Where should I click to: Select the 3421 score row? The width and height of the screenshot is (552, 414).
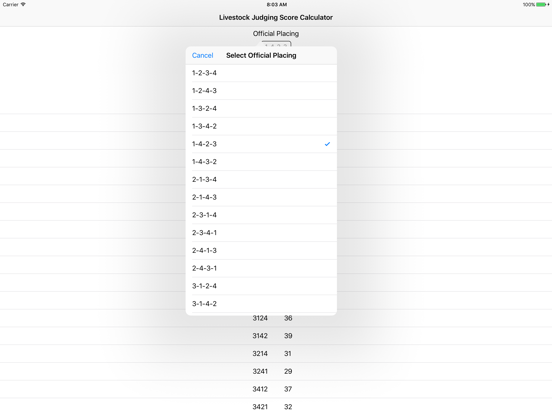pyautogui.click(x=276, y=406)
